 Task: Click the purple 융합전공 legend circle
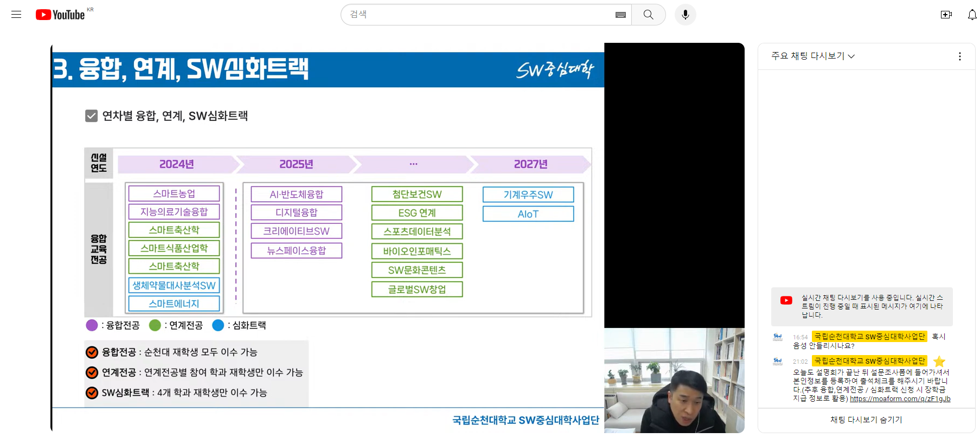click(x=92, y=325)
